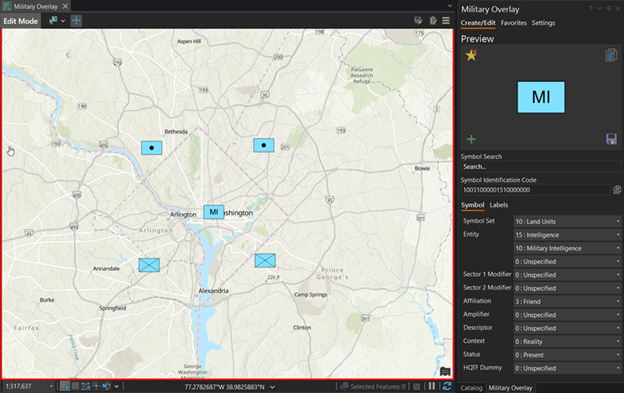
Task: Select the Labels sub-tab
Action: tap(499, 205)
